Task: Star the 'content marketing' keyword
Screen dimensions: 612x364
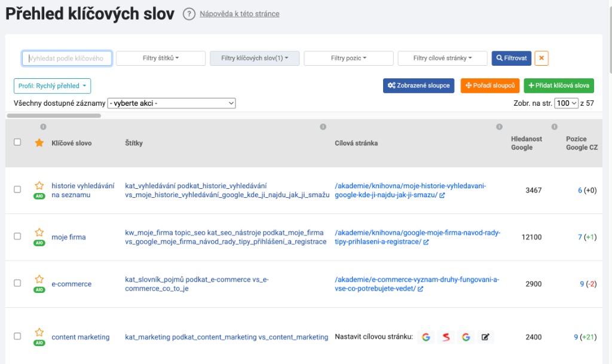Action: [x=39, y=332]
